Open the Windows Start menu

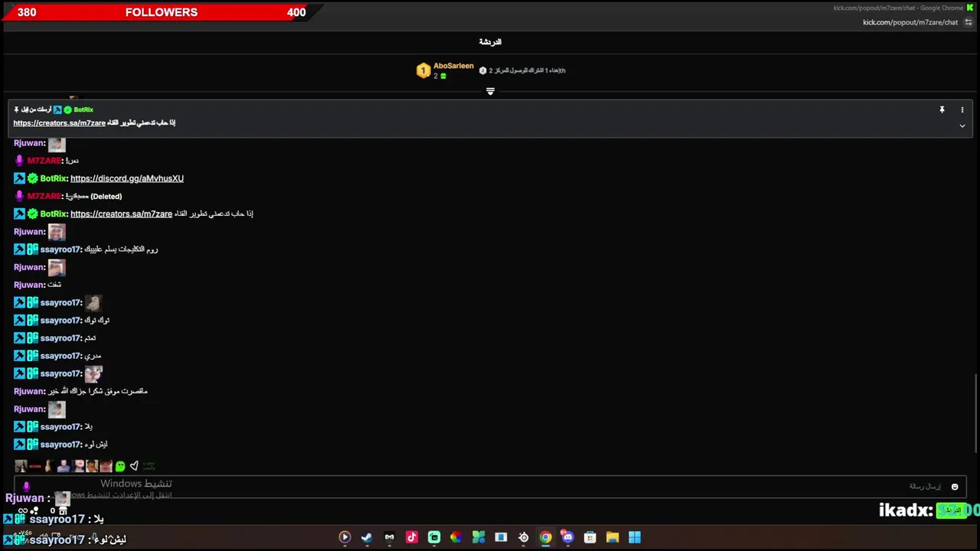coord(635,537)
